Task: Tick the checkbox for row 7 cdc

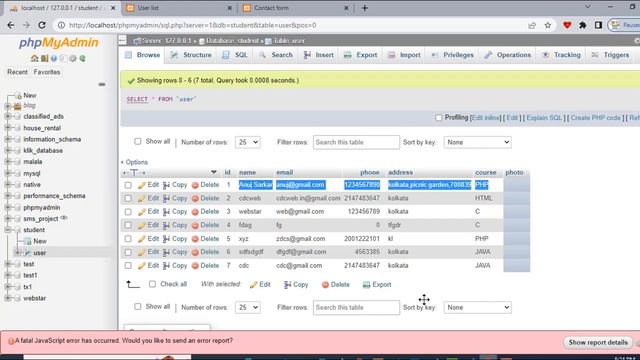Action: 128,266
